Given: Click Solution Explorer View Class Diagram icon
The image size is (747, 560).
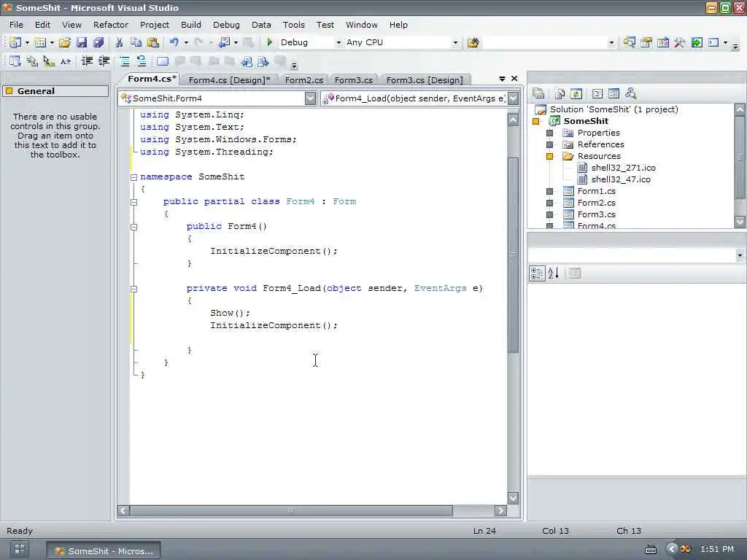Looking at the screenshot, I should (x=631, y=94).
